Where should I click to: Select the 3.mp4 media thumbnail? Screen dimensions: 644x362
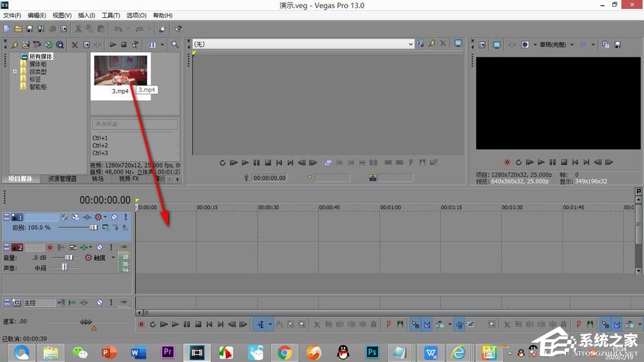[120, 71]
